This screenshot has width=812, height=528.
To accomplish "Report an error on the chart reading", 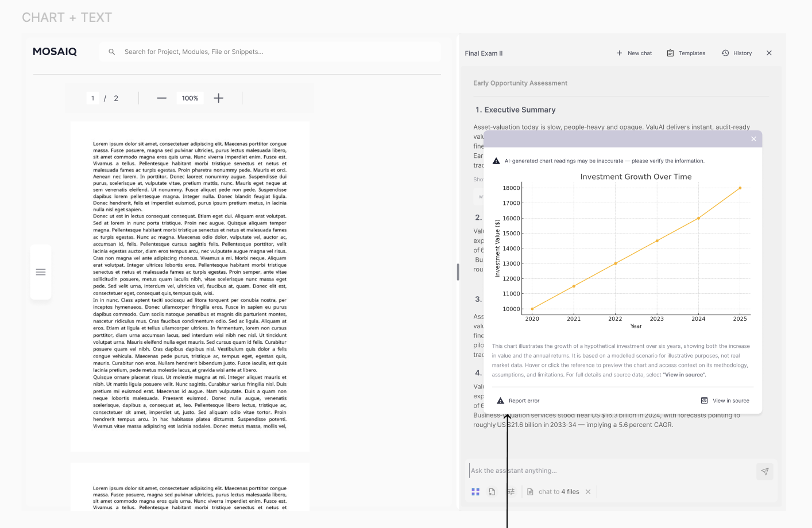I will pyautogui.click(x=518, y=401).
